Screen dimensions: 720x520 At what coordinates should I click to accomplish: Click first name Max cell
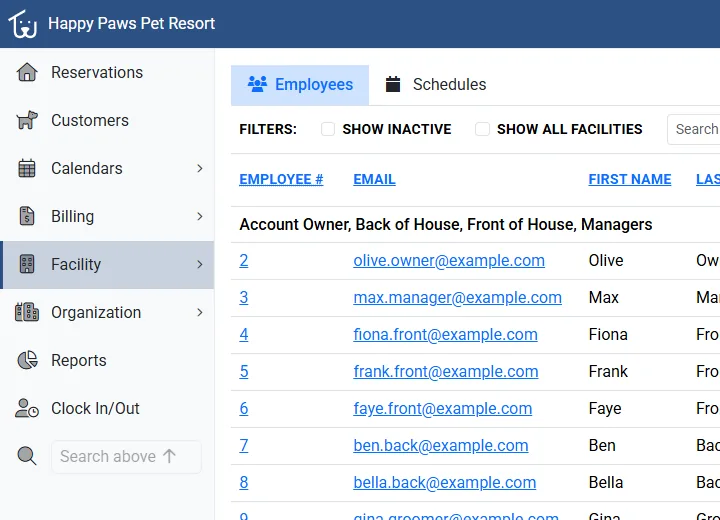603,298
